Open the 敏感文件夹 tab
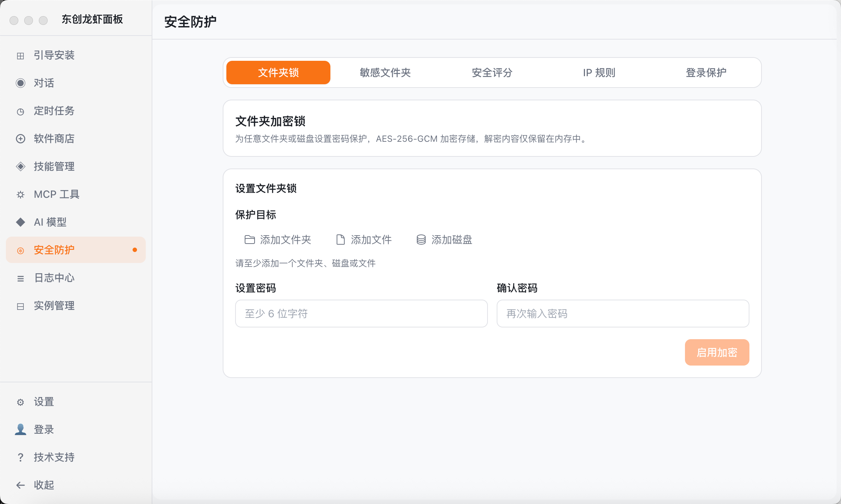Image resolution: width=841 pixels, height=504 pixels. click(385, 73)
